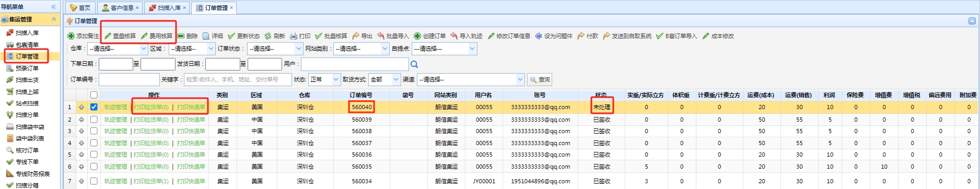This screenshot has width=980, height=189.
Task: Open 包裹清单 in the sidebar
Action: click(27, 45)
